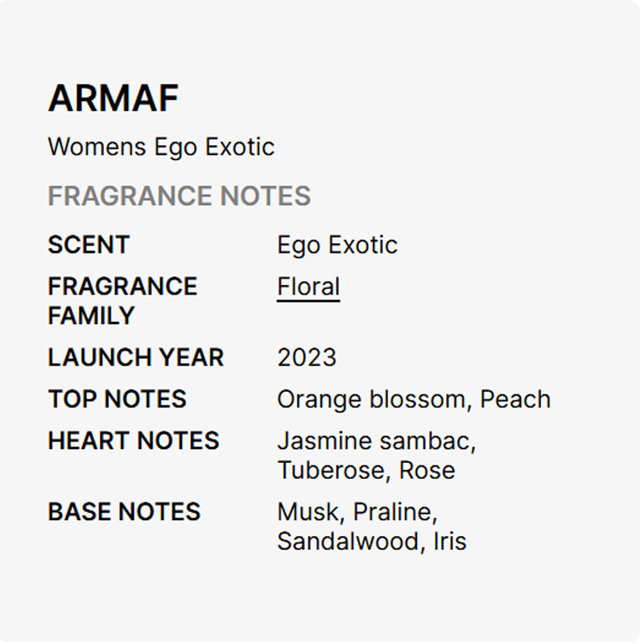The height and width of the screenshot is (644, 644).
Task: Click the Jasmine sambac heart note
Action: [376, 441]
